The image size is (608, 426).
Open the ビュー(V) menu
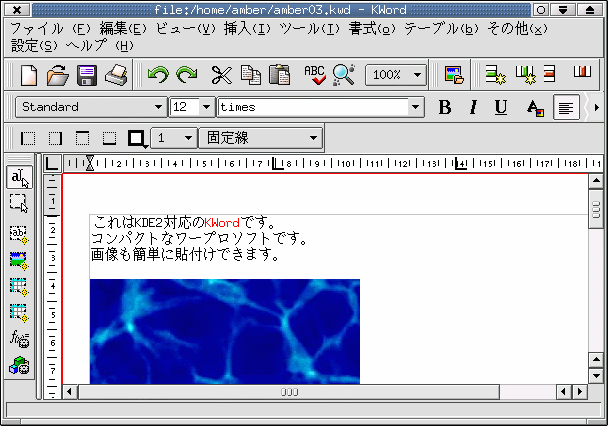[x=185, y=29]
